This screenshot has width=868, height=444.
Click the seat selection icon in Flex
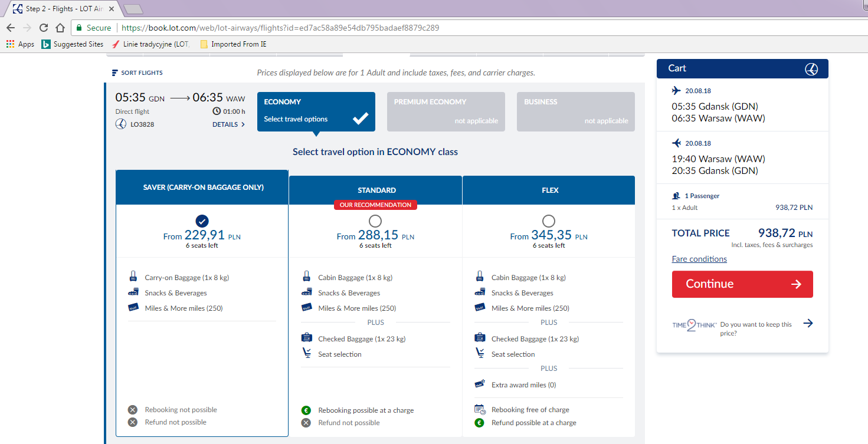480,354
